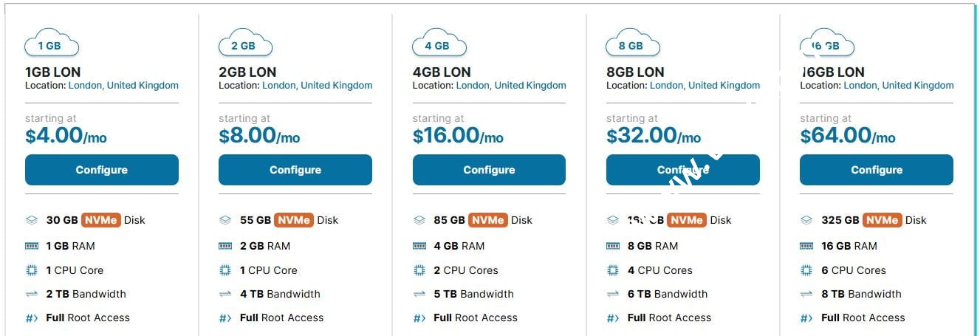Viewport: 980px width, 336px height.
Task: Click the CPU icon beside 2 CPU Cores
Action: click(419, 270)
